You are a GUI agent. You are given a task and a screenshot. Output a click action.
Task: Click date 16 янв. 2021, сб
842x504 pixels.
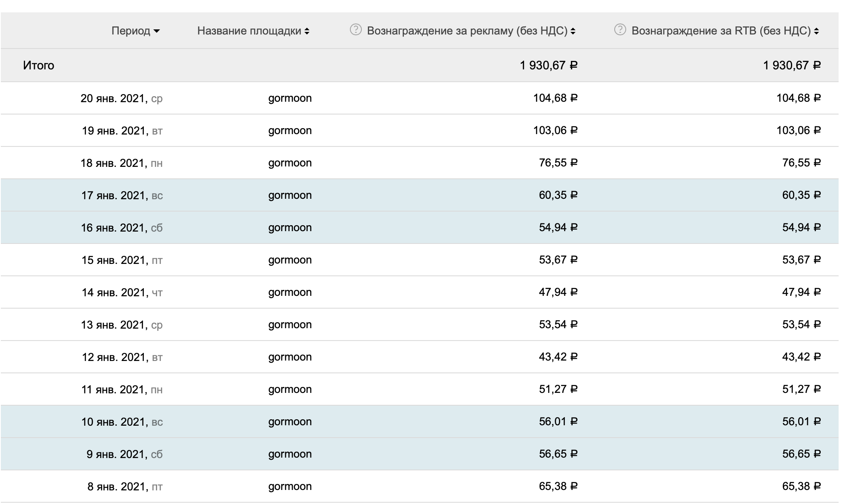[x=122, y=228]
